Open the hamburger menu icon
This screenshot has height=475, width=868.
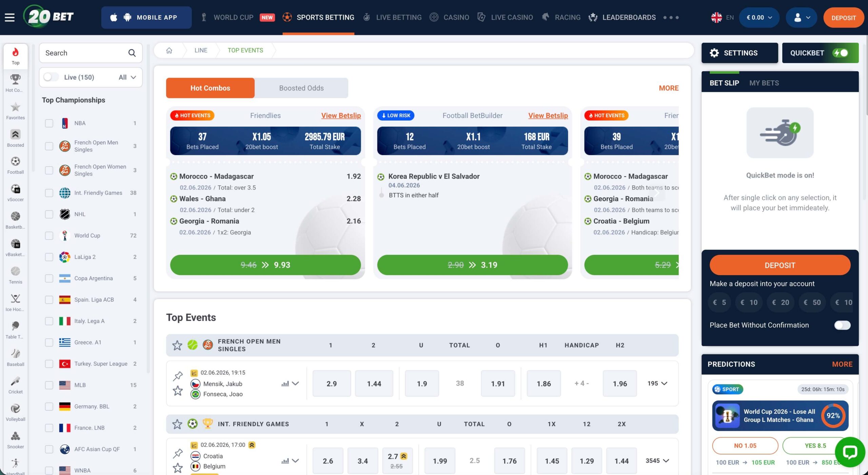[9, 17]
